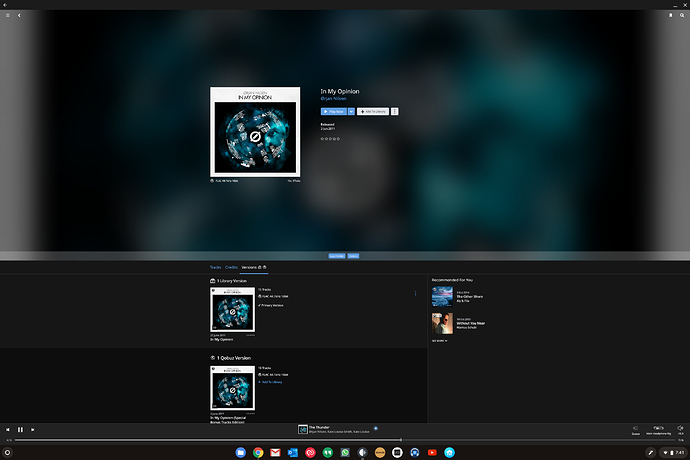
Task: Open the Roon app shelf icon
Action: (363, 453)
